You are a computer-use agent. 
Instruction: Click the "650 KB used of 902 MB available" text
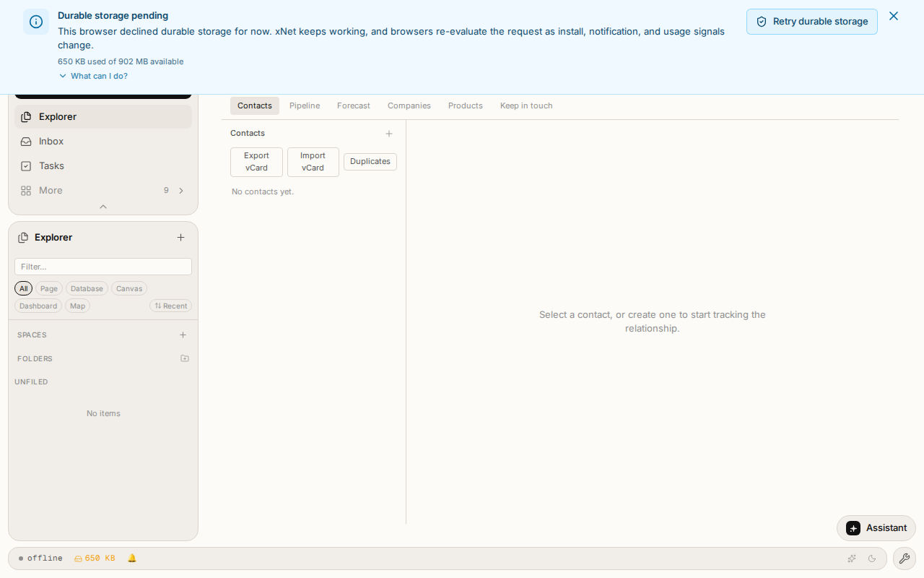pyautogui.click(x=121, y=62)
